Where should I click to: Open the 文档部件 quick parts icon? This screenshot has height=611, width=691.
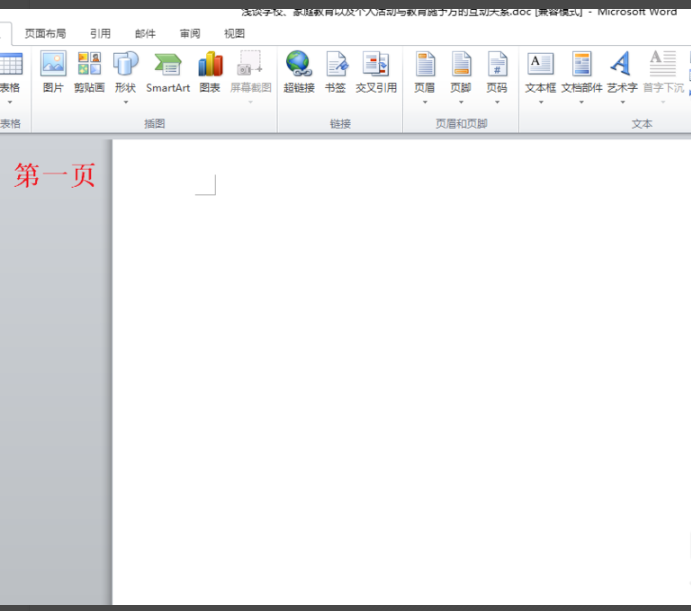tap(582, 64)
